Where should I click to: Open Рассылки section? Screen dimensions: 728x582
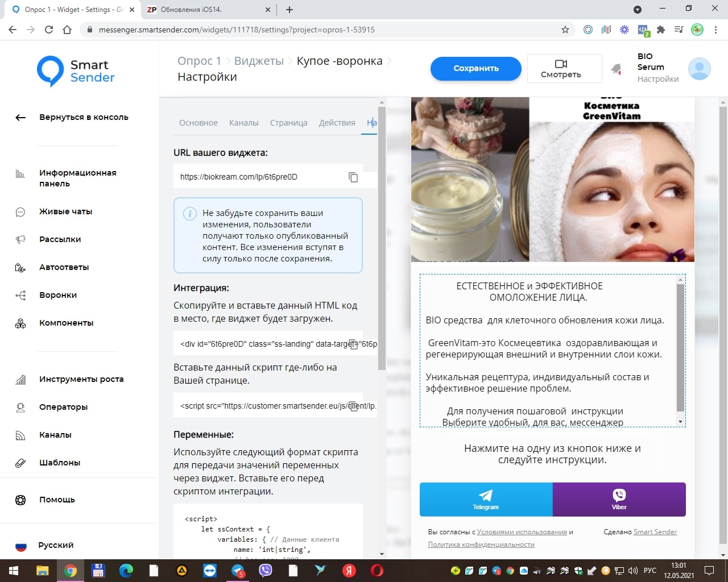point(60,239)
